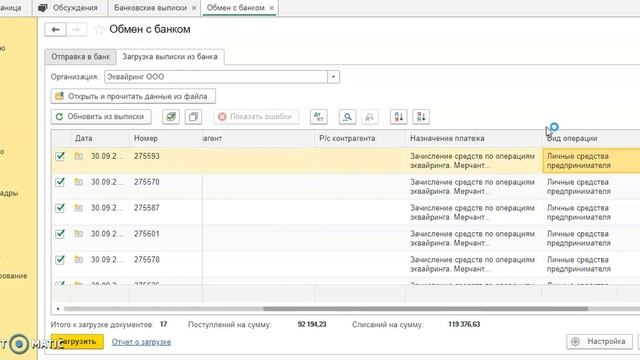Click the document icon in row 275570
Image resolution: width=640 pixels, height=360 pixels.
tap(78, 182)
